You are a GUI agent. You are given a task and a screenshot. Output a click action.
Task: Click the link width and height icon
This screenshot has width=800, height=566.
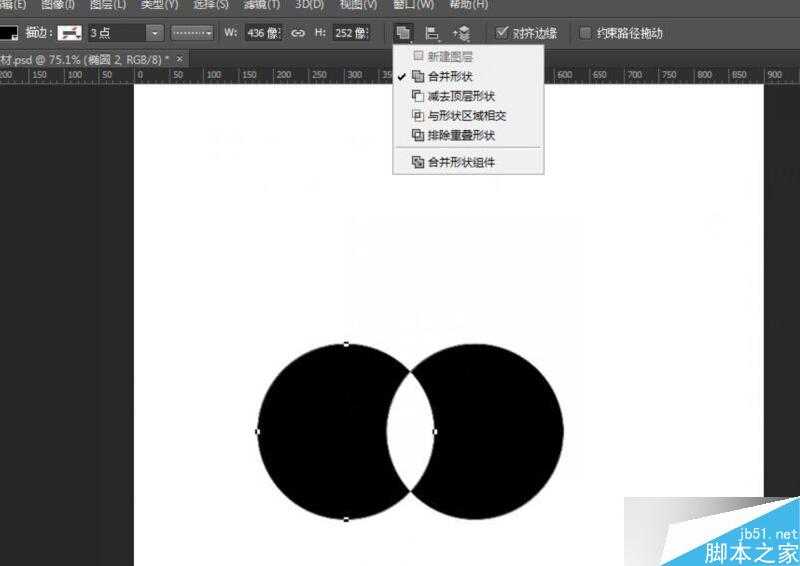coord(298,33)
